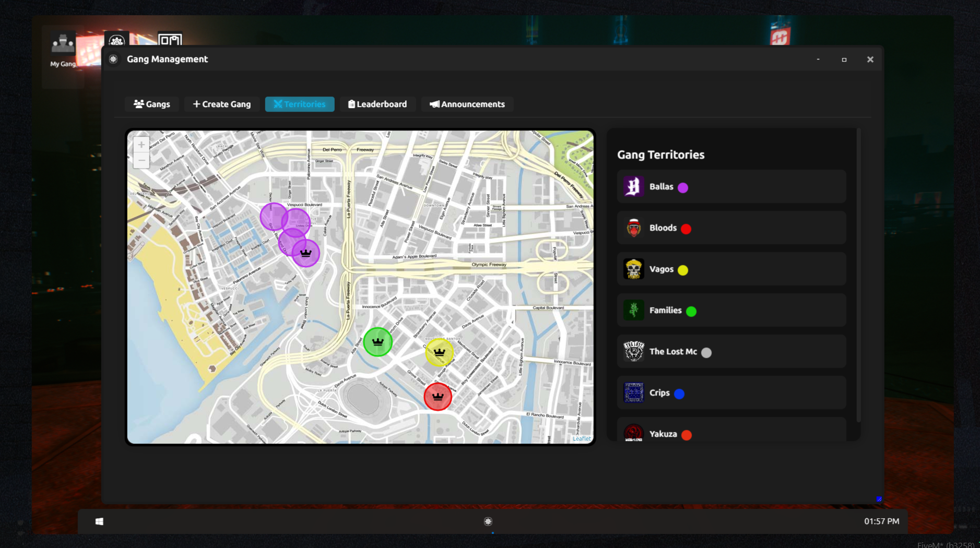Select the yellow crown territory marker
Image resolution: width=980 pixels, height=548 pixels.
tap(439, 352)
